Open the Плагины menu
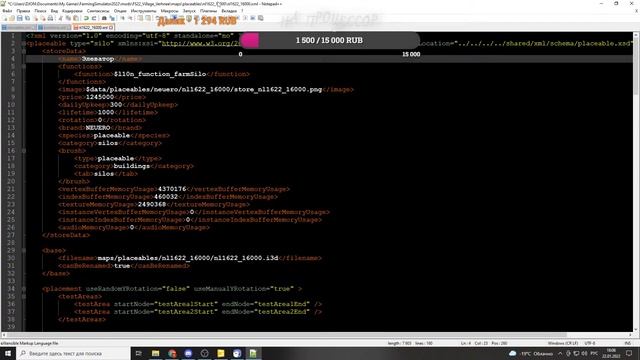 point(209,11)
